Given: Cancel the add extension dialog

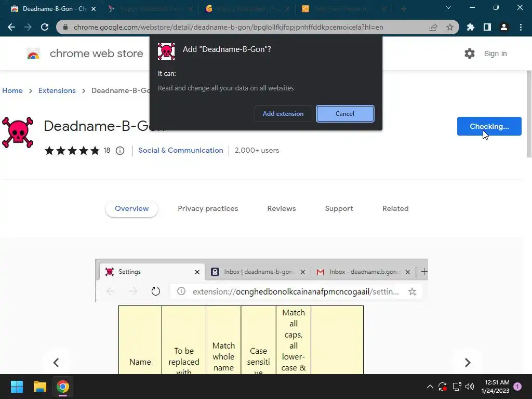Looking at the screenshot, I should pyautogui.click(x=345, y=114).
